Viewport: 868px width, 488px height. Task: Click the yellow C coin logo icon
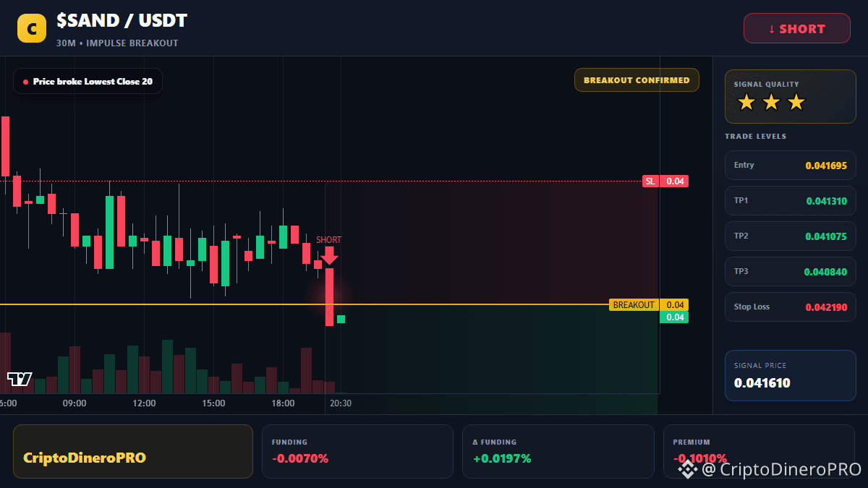[x=32, y=29]
